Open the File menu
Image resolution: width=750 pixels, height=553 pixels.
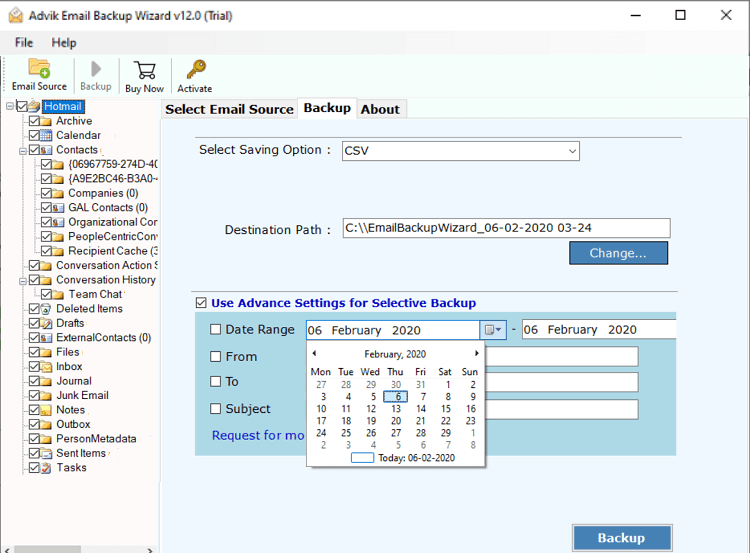click(24, 43)
